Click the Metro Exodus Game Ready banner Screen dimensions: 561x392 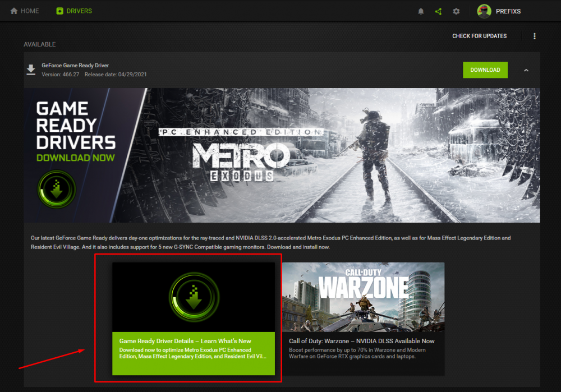coord(282,155)
